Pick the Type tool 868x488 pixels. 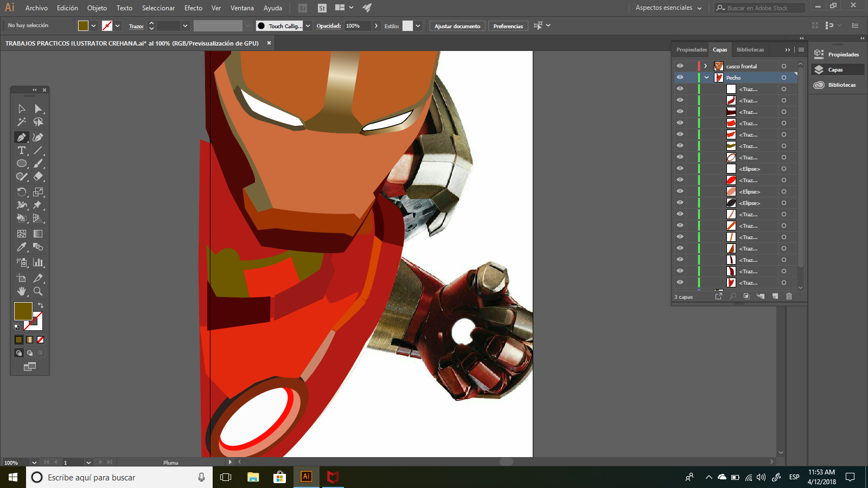(22, 150)
